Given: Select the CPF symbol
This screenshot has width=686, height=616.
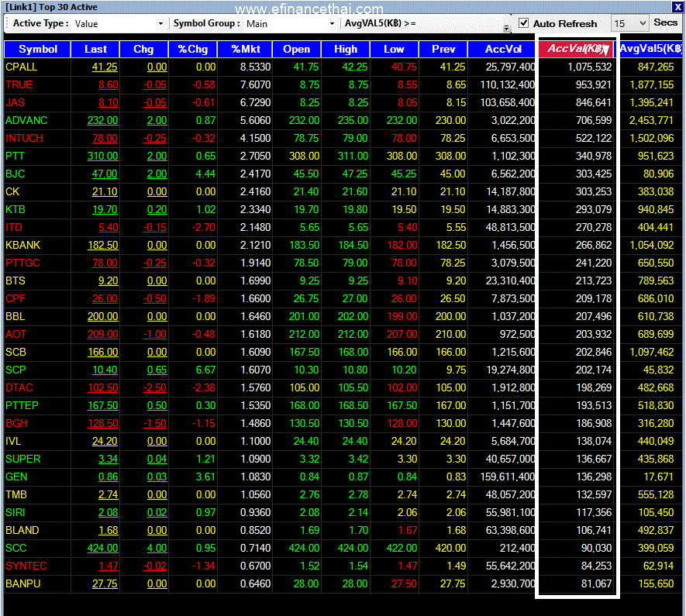Looking at the screenshot, I should coord(16,298).
